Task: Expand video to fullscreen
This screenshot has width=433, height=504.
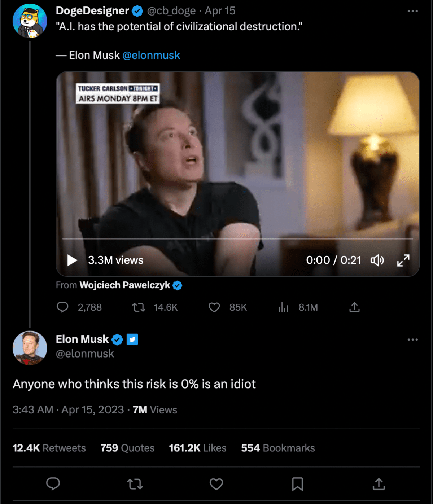Action: pyautogui.click(x=403, y=260)
